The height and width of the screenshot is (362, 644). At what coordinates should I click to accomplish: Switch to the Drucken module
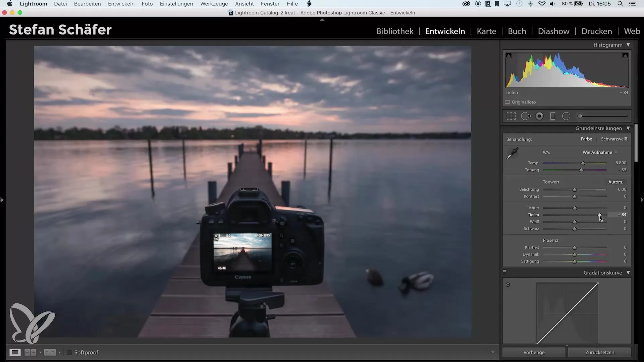[x=596, y=31]
